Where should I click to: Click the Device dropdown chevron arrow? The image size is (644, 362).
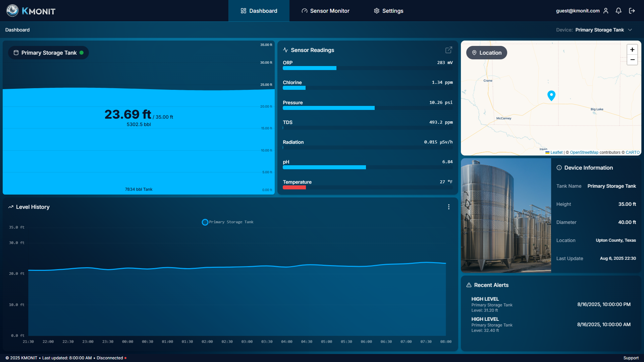point(630,30)
